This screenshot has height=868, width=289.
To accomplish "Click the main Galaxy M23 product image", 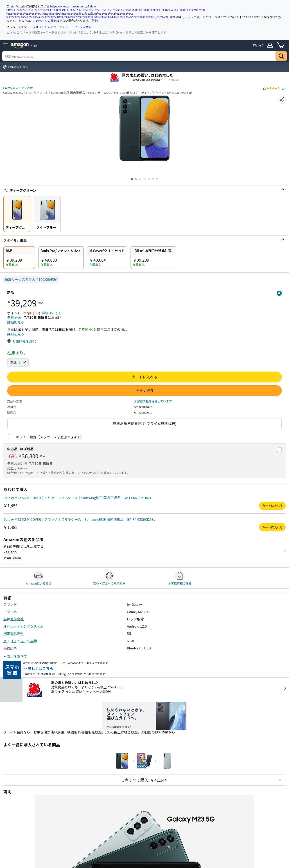I will pyautogui.click(x=144, y=128).
